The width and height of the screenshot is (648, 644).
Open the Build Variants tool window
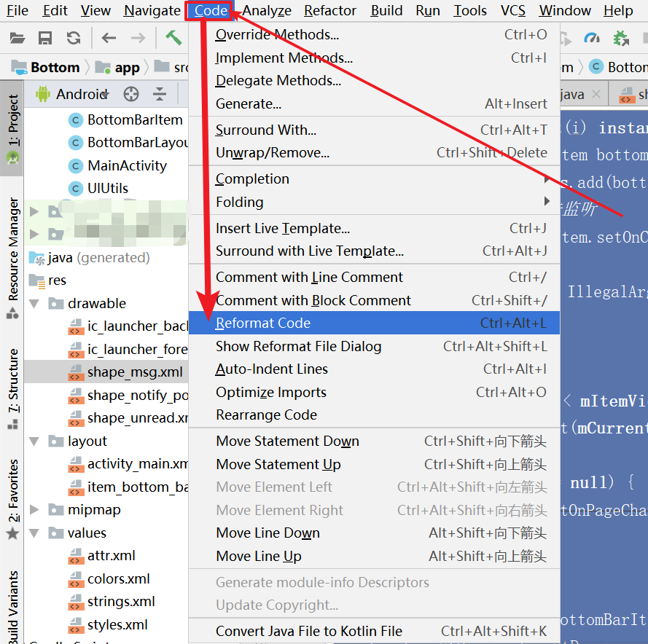pyautogui.click(x=12, y=606)
